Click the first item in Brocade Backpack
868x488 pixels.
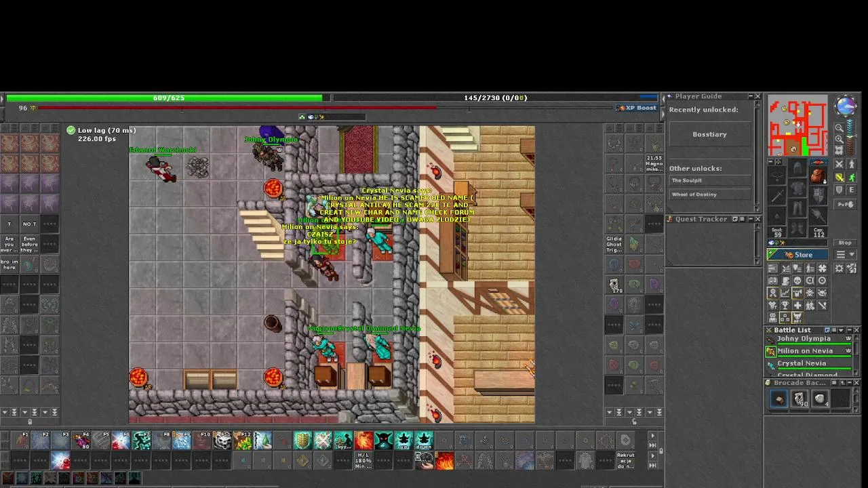tap(778, 399)
